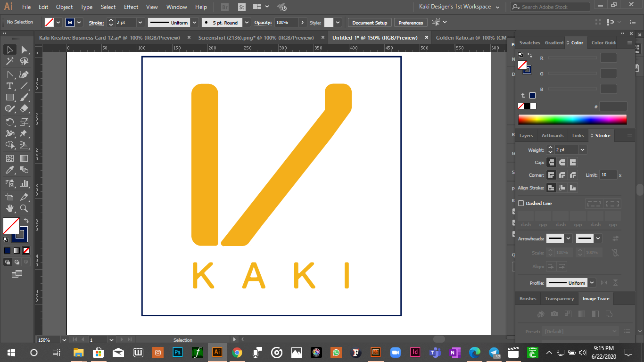The image size is (644, 362).
Task: Open the File menu
Action: pyautogui.click(x=26, y=7)
